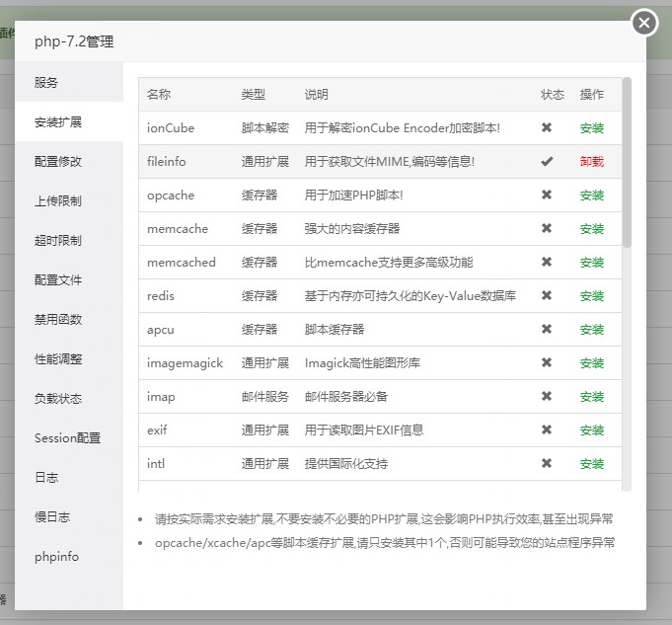The width and height of the screenshot is (672, 625).
Task: Click install for imagemagick
Action: [x=592, y=363]
